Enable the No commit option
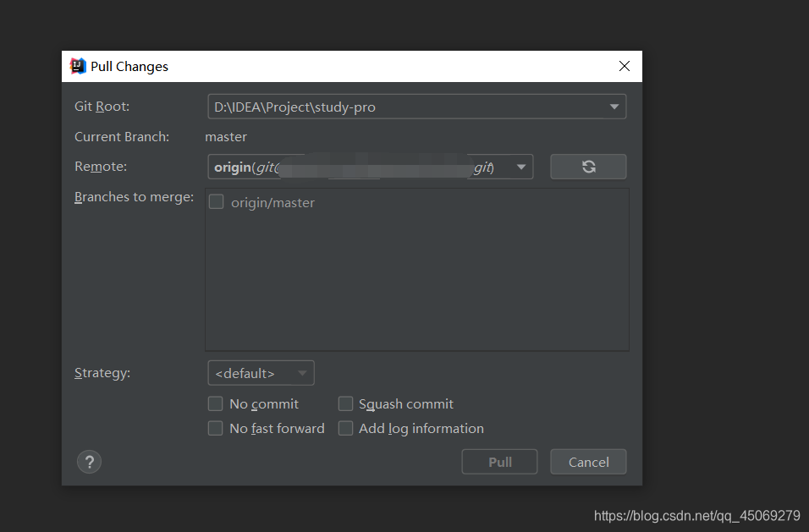 click(215, 403)
